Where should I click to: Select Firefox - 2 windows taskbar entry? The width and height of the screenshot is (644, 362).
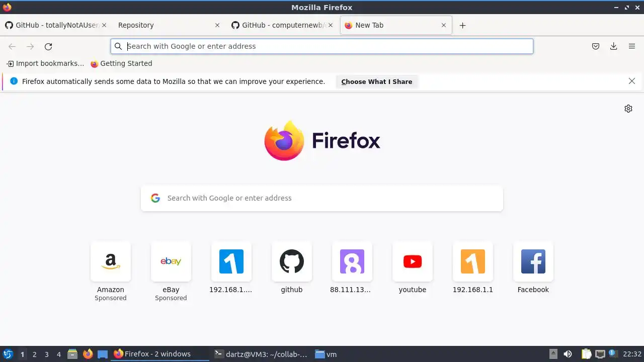pyautogui.click(x=160, y=354)
